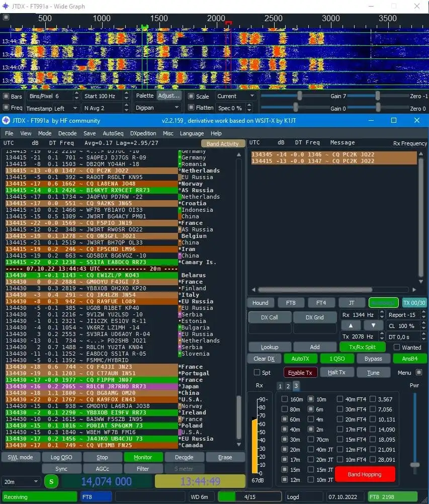
Task: Click the Tx/Rx Split button
Action: click(362, 347)
